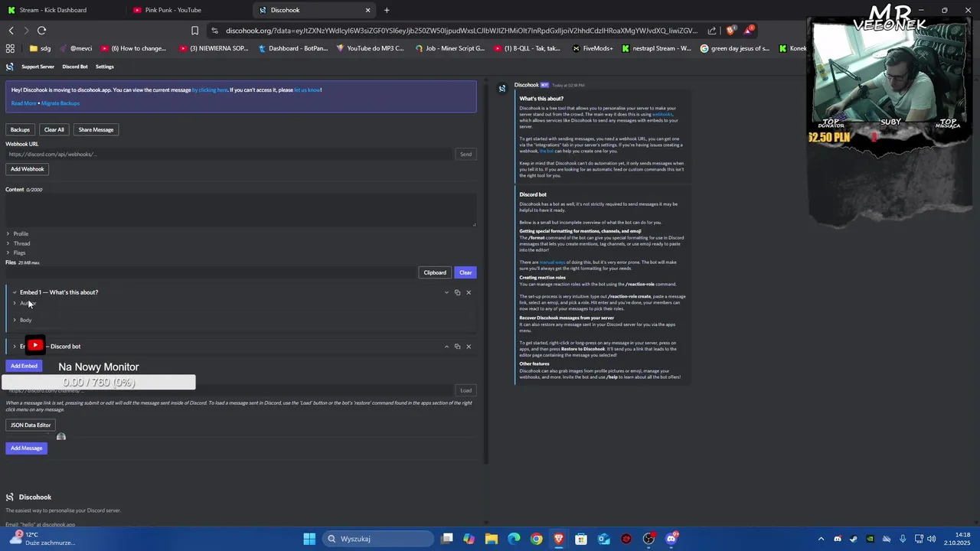Click the Add Embed button
Viewport: 980px width, 551px height.
tap(24, 366)
